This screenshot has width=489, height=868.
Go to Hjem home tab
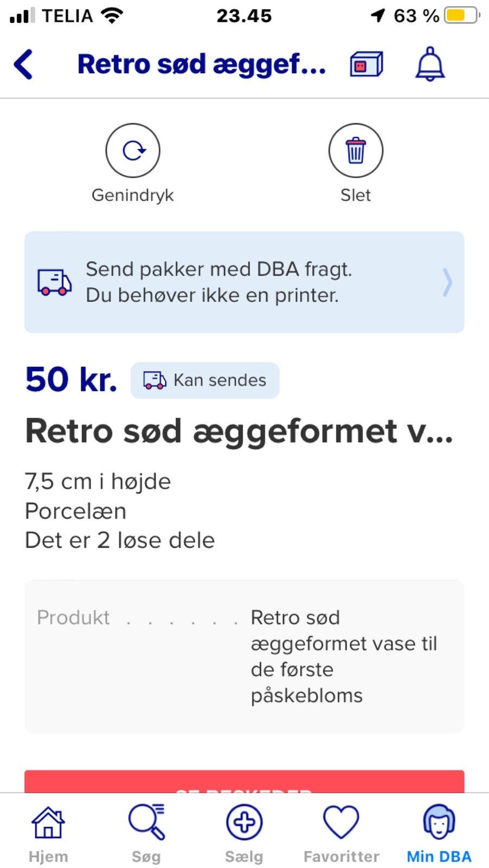48,833
